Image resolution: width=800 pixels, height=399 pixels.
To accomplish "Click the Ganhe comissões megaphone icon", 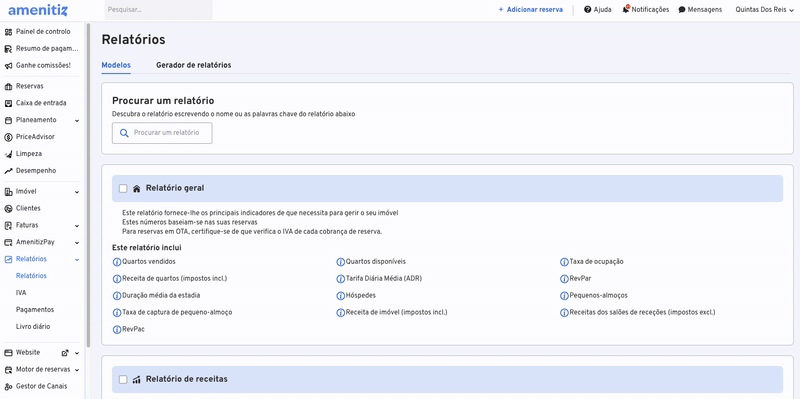I will click(8, 66).
